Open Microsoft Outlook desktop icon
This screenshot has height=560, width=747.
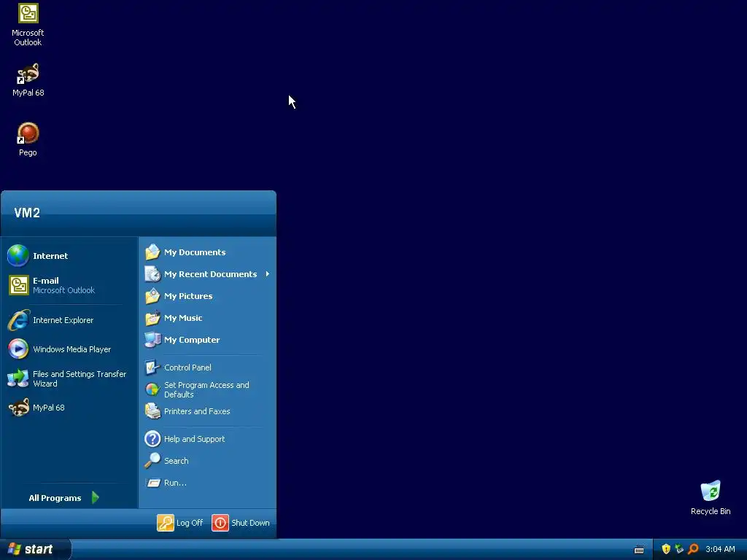pyautogui.click(x=28, y=25)
